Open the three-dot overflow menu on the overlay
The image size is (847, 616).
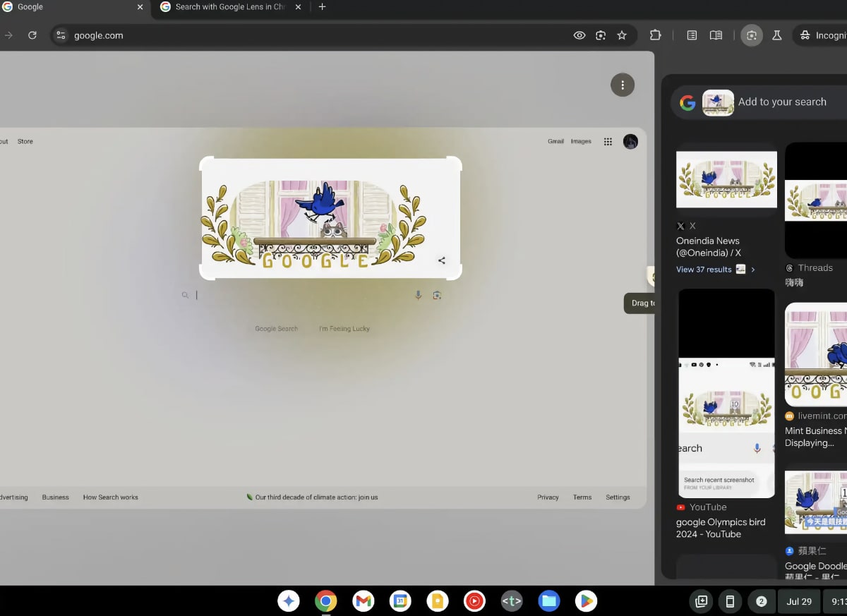click(x=622, y=85)
